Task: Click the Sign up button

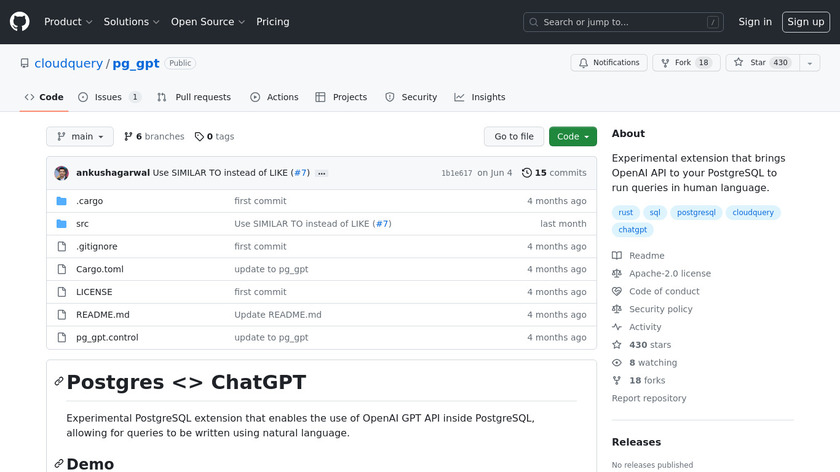Action: click(x=806, y=22)
